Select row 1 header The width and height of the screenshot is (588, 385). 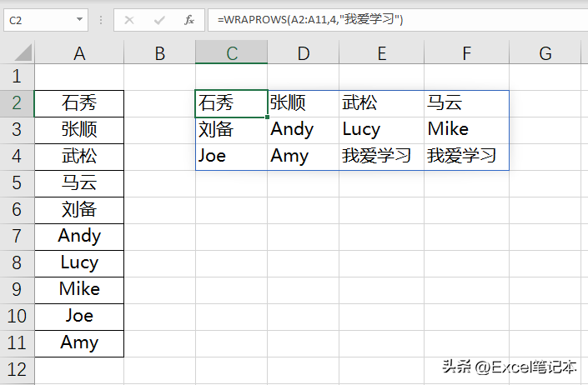17,77
